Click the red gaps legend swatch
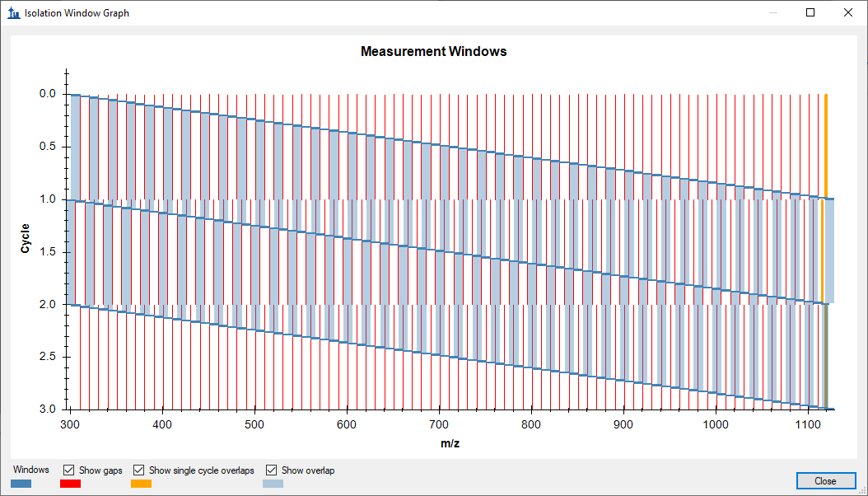 tap(70, 484)
